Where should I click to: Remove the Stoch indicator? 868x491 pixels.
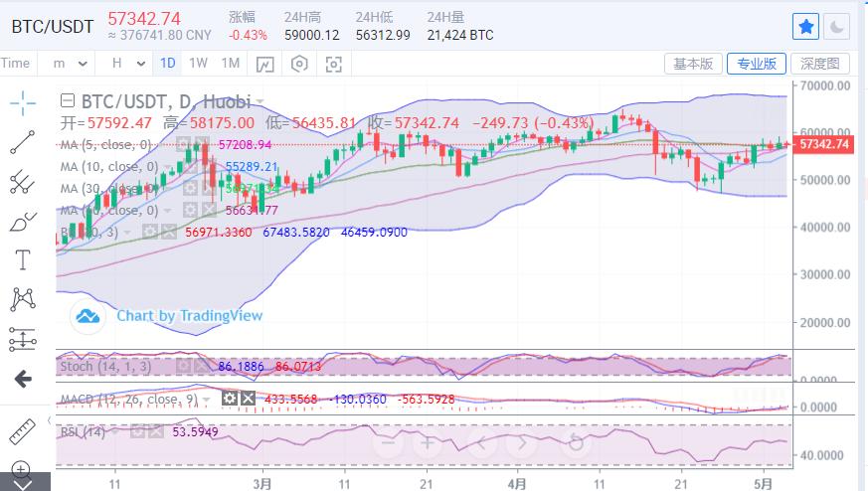click(202, 366)
